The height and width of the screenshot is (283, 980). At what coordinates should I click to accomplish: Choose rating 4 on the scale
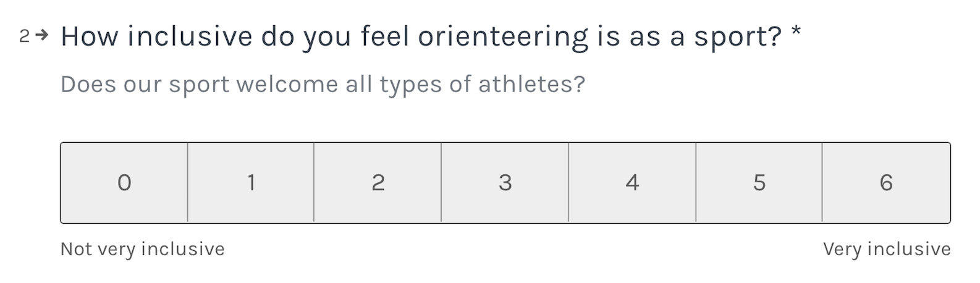[x=632, y=183]
